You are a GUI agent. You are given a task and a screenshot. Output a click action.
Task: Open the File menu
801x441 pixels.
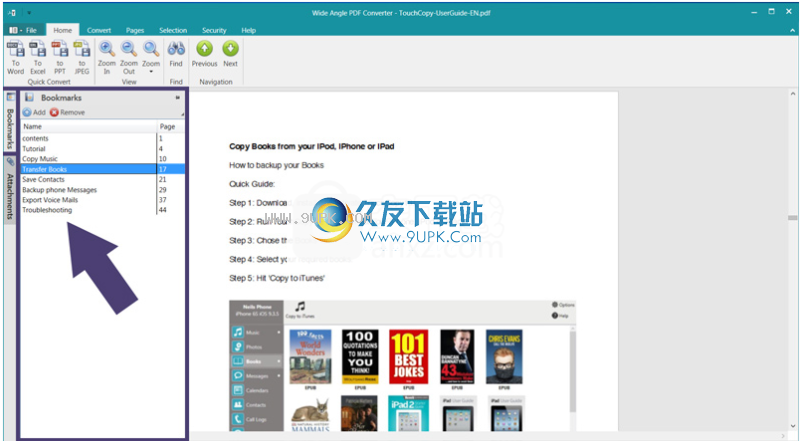tap(23, 30)
